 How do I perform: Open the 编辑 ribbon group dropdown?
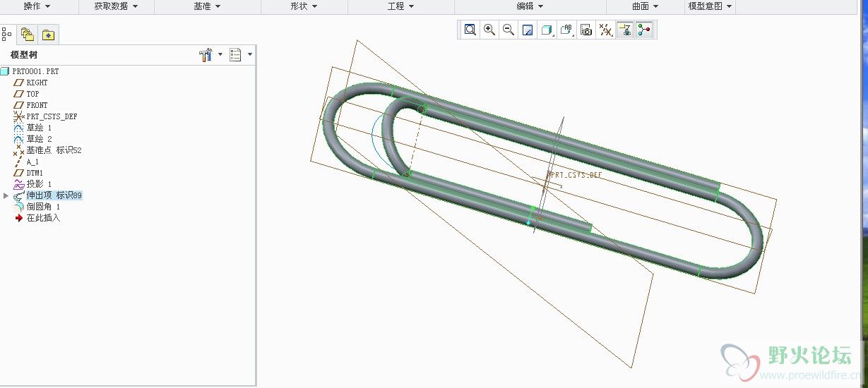pyautogui.click(x=530, y=6)
